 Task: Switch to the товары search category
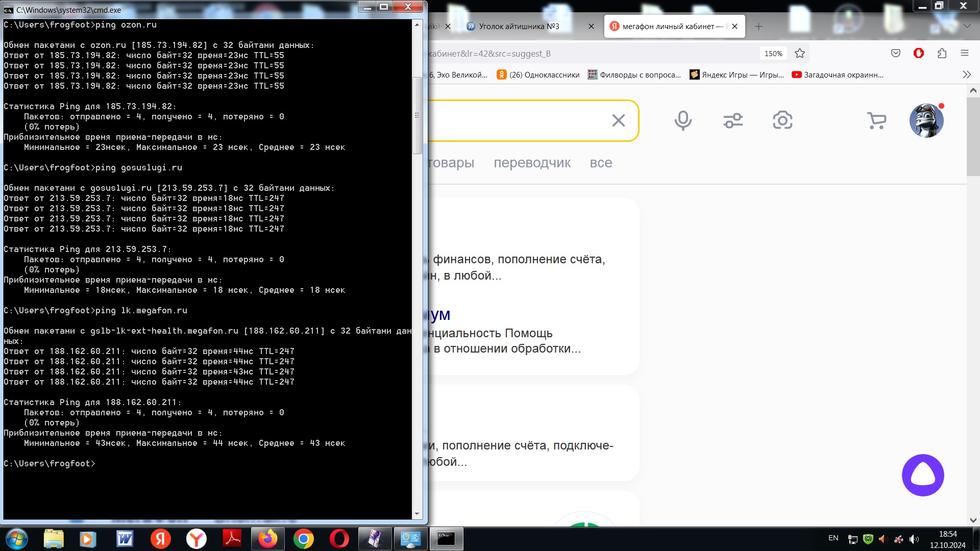(451, 163)
